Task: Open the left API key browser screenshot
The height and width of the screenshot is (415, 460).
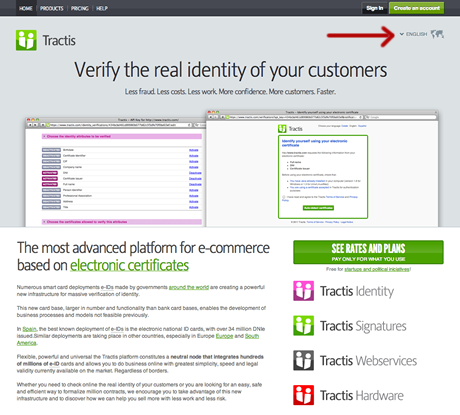Action: tap(115, 172)
